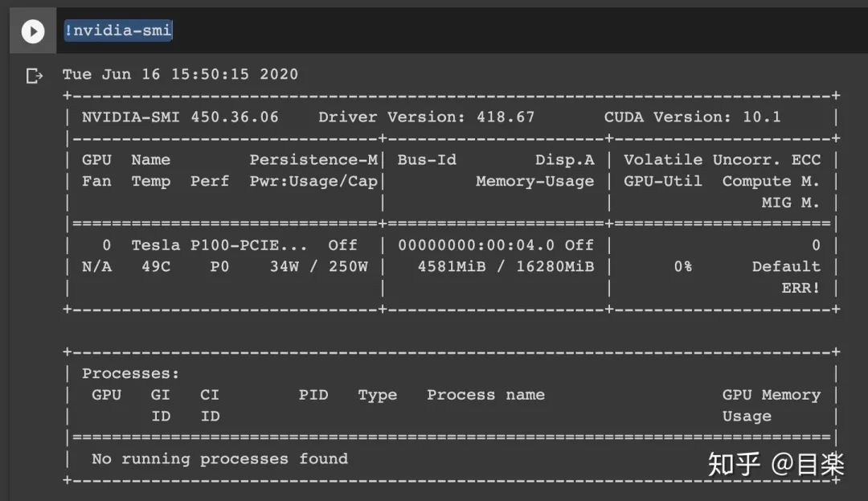Viewport: 868px width, 501px height.
Task: Click the CUDA Version 10.1 text
Action: tap(692, 117)
